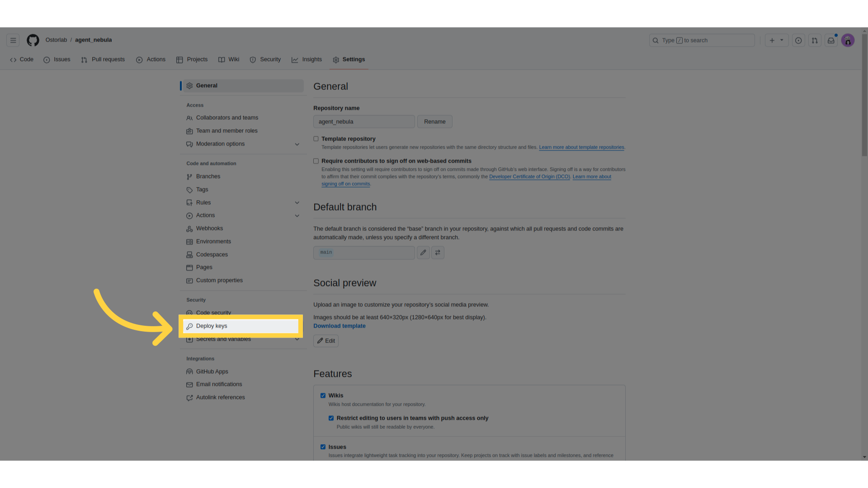Click the Autolink references icon
Viewport: 868px width, 488px height.
pyautogui.click(x=189, y=398)
